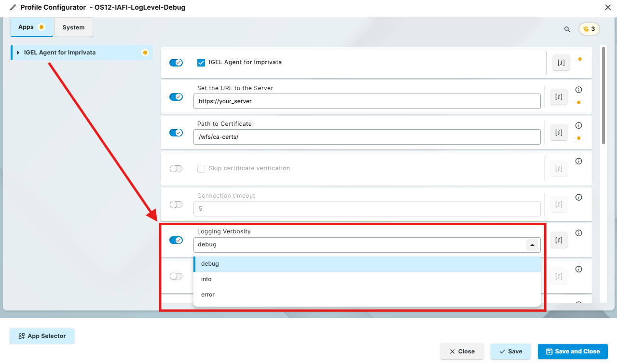Switch to the System tab
617x364 pixels.
pyautogui.click(x=73, y=27)
